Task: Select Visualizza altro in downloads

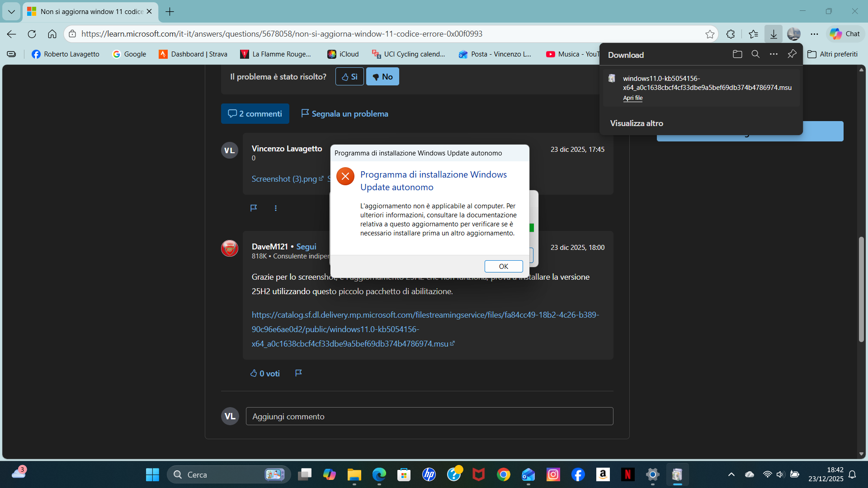Action: [637, 123]
